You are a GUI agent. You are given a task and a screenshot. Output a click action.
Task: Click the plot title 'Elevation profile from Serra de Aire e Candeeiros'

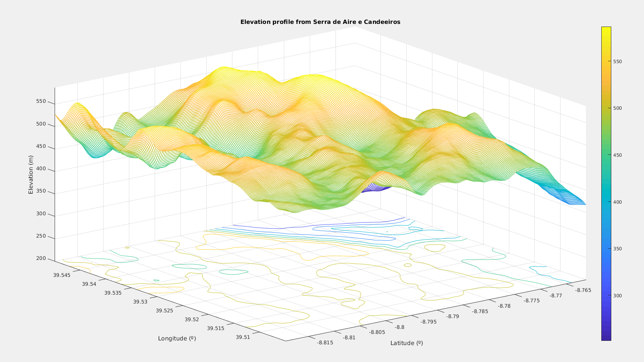[320, 22]
